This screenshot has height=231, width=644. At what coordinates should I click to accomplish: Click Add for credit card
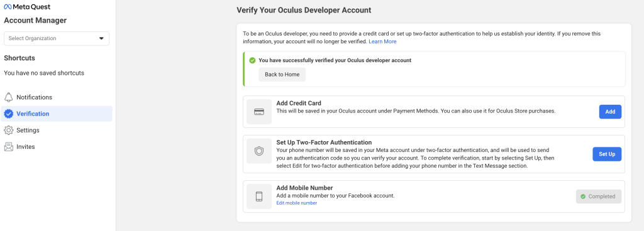coord(610,112)
